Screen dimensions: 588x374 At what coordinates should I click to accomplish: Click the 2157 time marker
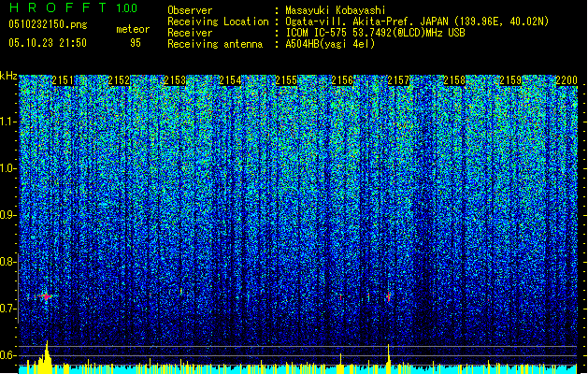398,80
